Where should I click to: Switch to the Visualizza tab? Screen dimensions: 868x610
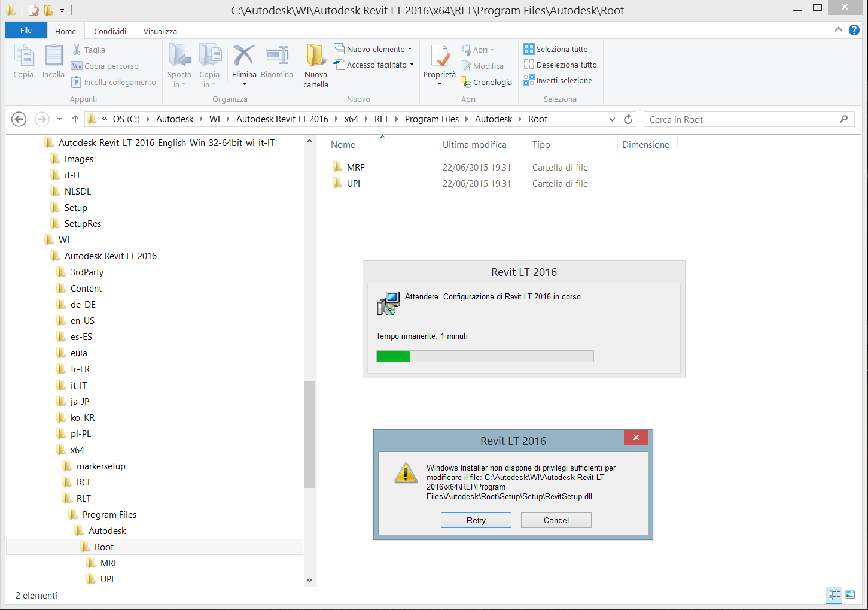(160, 31)
